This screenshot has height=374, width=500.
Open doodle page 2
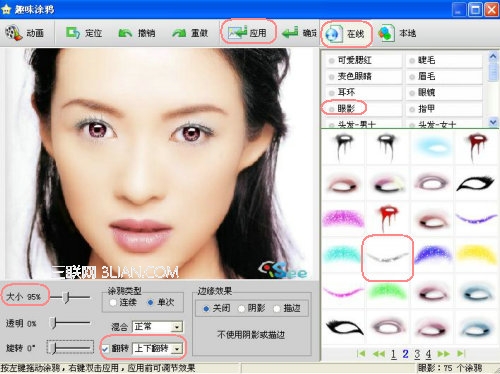(405, 354)
